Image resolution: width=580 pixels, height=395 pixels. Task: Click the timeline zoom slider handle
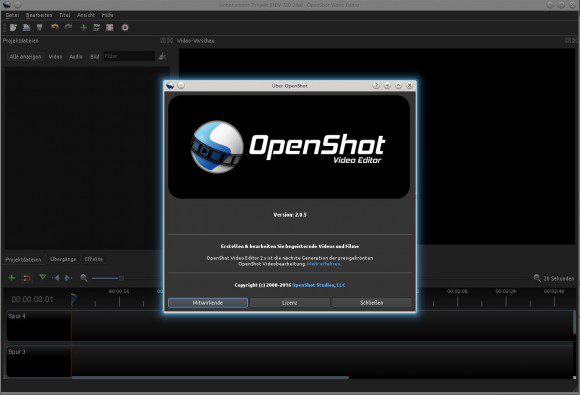(121, 278)
